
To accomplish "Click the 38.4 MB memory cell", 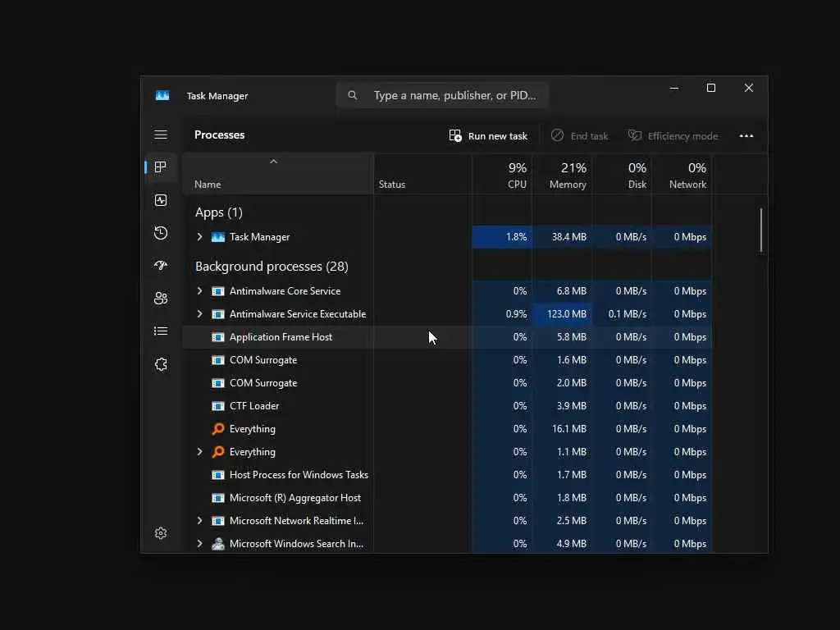I will [x=562, y=237].
